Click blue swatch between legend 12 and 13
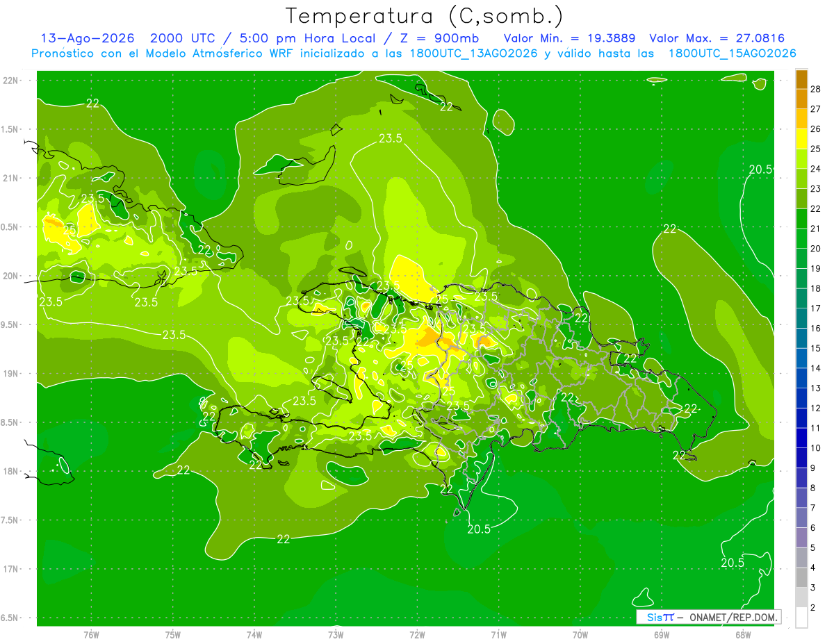The height and width of the screenshot is (644, 834). coord(802,398)
